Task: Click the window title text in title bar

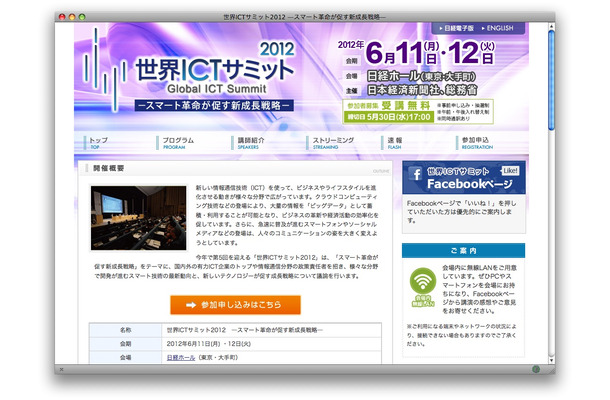Action: click(x=305, y=17)
